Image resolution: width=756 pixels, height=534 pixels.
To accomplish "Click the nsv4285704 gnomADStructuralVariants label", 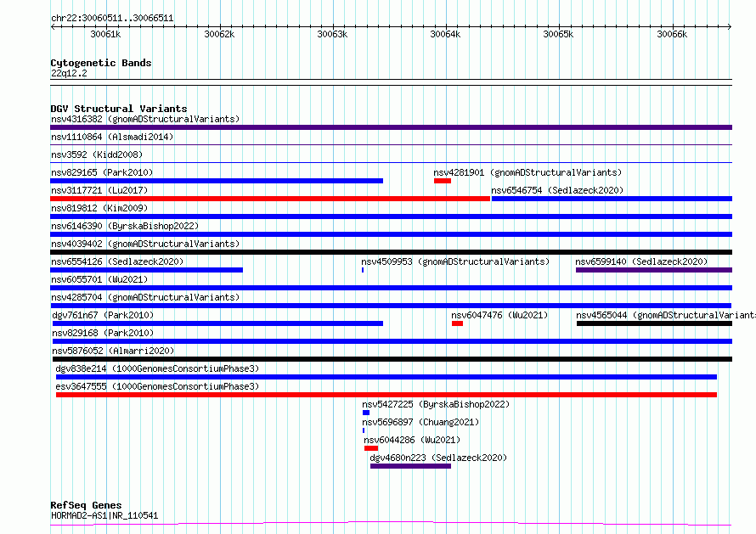I will click(x=145, y=297).
